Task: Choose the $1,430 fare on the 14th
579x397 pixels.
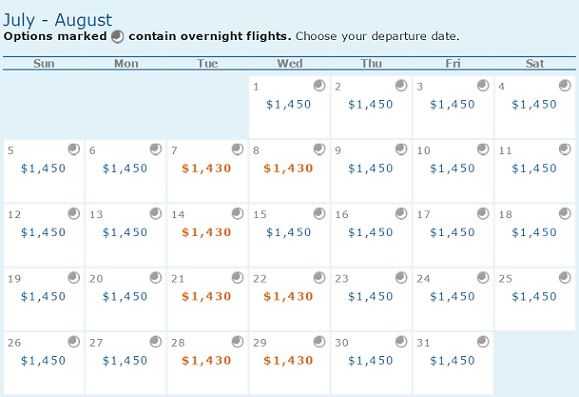Action: [206, 232]
